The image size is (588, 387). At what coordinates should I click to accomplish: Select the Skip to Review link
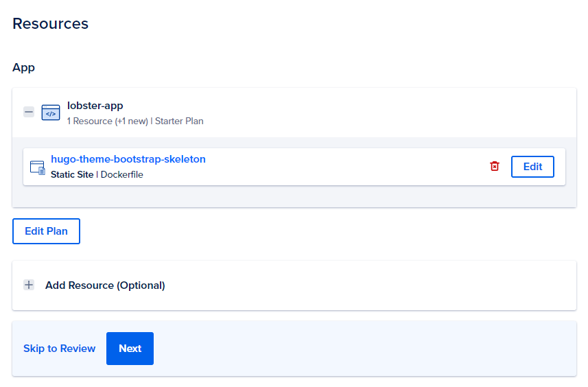pos(59,349)
